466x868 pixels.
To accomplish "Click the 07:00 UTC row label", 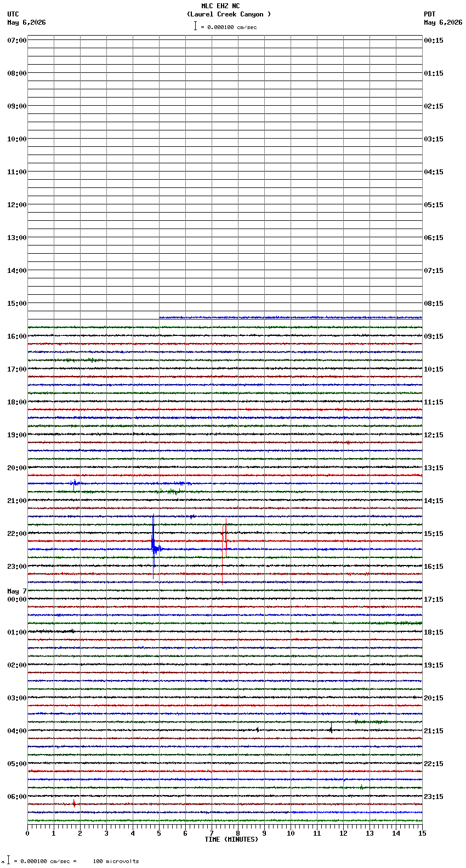I will pyautogui.click(x=17, y=41).
